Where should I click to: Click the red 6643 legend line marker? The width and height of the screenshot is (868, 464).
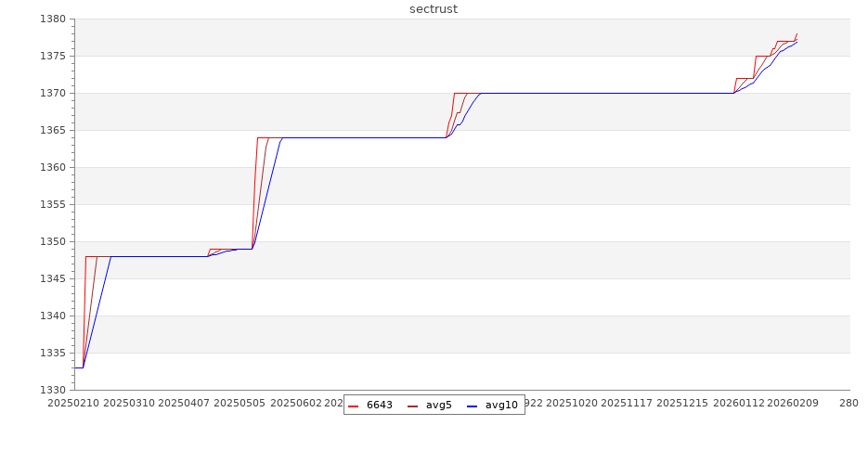tap(353, 406)
